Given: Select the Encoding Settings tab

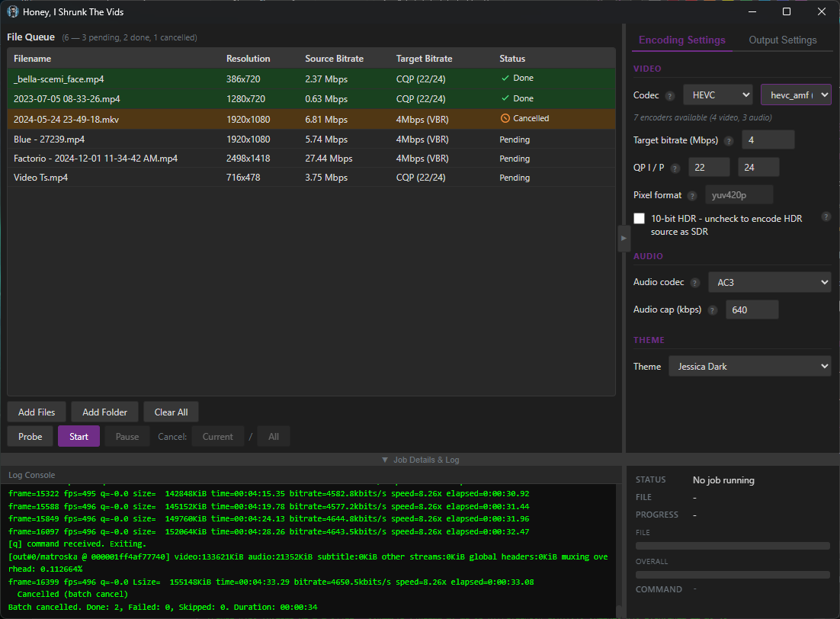Looking at the screenshot, I should coord(681,40).
